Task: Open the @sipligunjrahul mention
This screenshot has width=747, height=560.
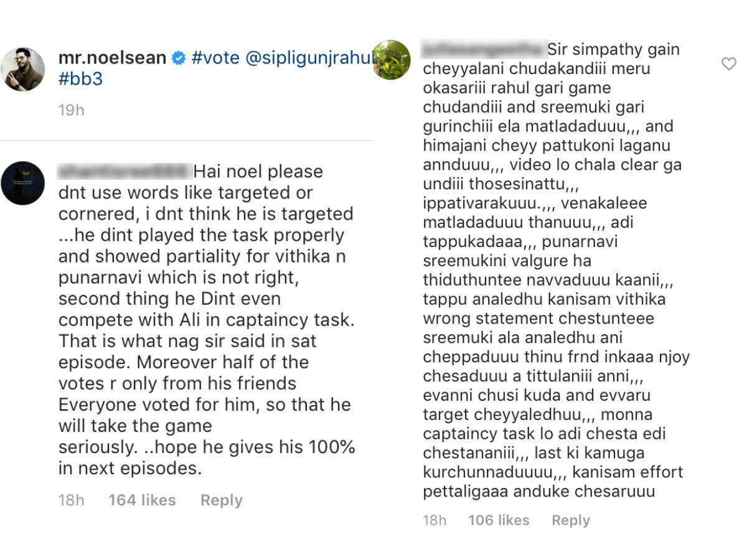Action: coord(309,58)
